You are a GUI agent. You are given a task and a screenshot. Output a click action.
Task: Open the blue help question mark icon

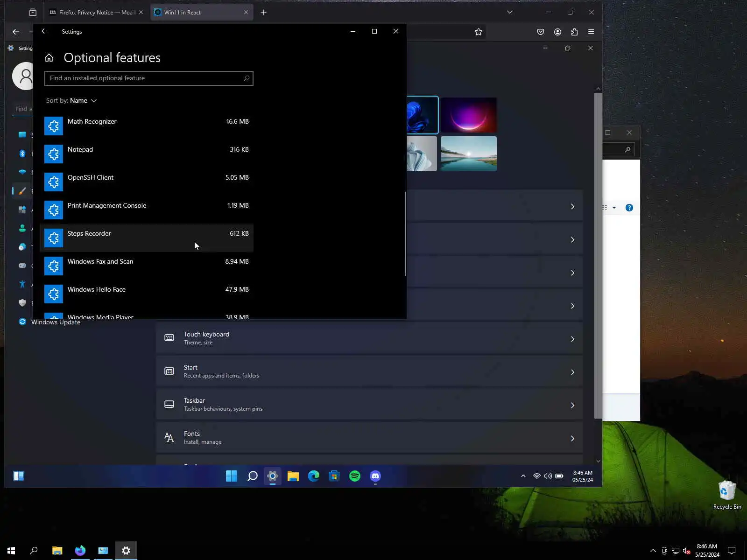pyautogui.click(x=629, y=208)
